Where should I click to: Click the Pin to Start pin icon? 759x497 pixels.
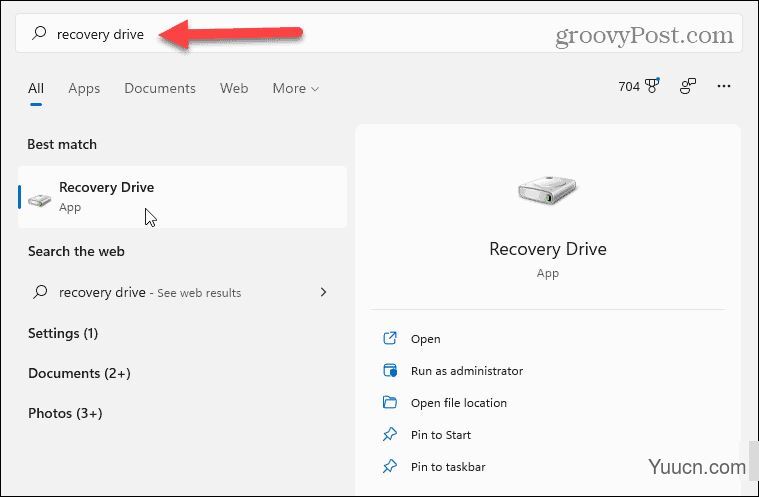click(x=390, y=435)
